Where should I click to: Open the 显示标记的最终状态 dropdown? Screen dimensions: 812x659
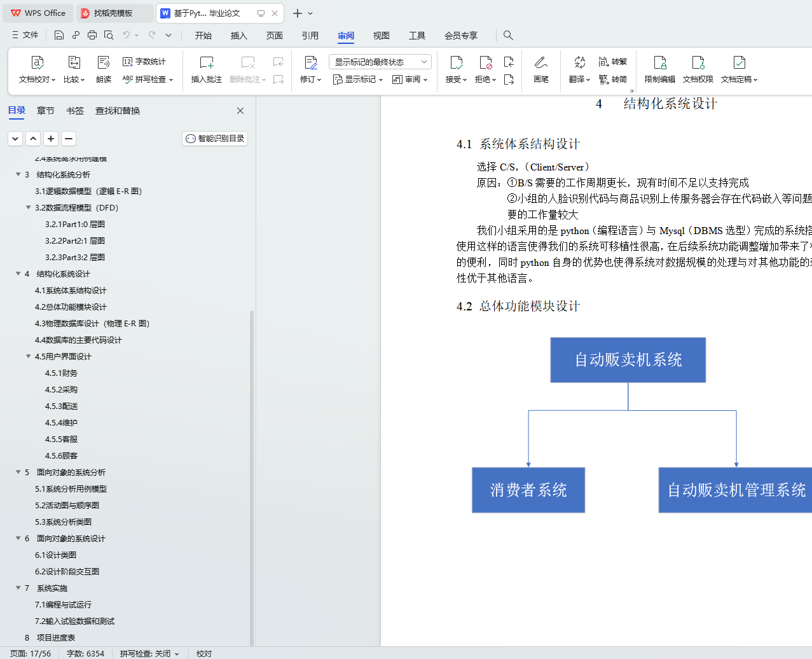(380, 62)
